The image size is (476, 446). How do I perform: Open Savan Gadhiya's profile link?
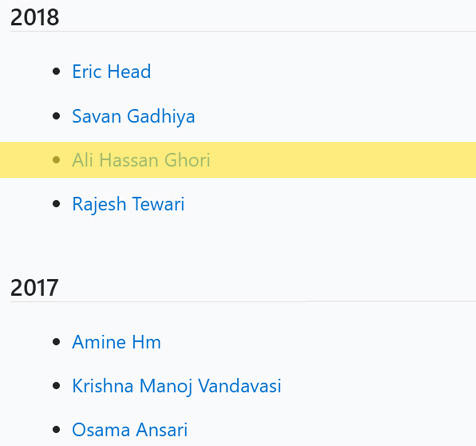coord(133,116)
